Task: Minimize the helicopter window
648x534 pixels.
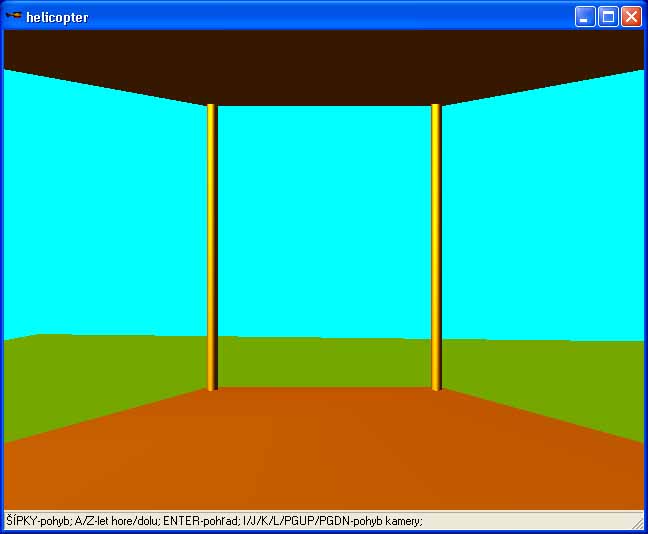Action: tap(584, 16)
